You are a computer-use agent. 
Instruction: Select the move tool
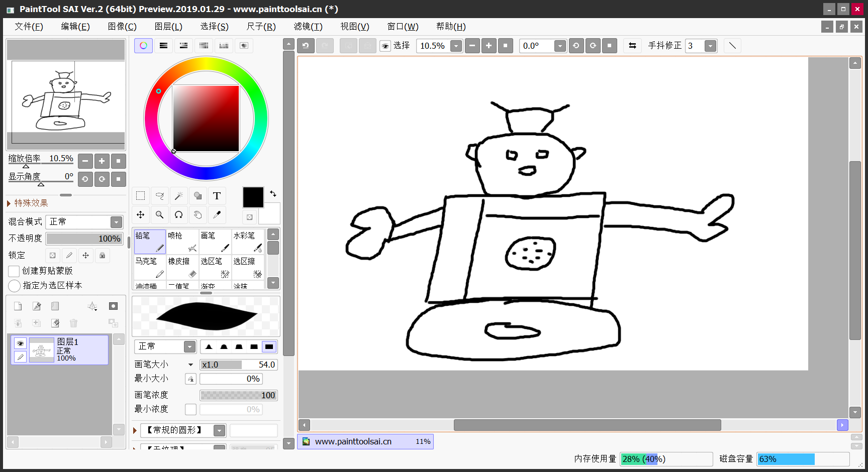(x=141, y=214)
